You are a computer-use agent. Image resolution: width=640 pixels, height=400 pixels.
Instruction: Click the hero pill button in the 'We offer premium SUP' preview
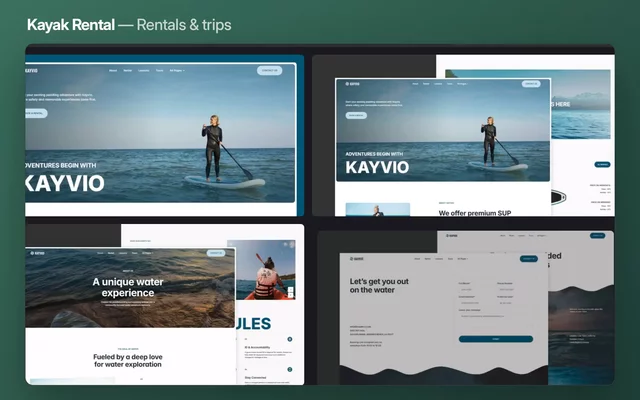tap(356, 116)
